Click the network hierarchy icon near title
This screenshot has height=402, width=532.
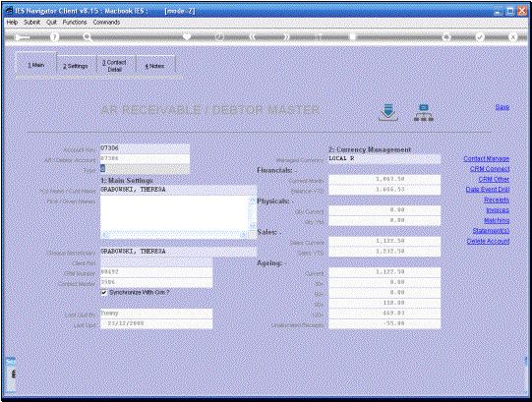point(424,113)
